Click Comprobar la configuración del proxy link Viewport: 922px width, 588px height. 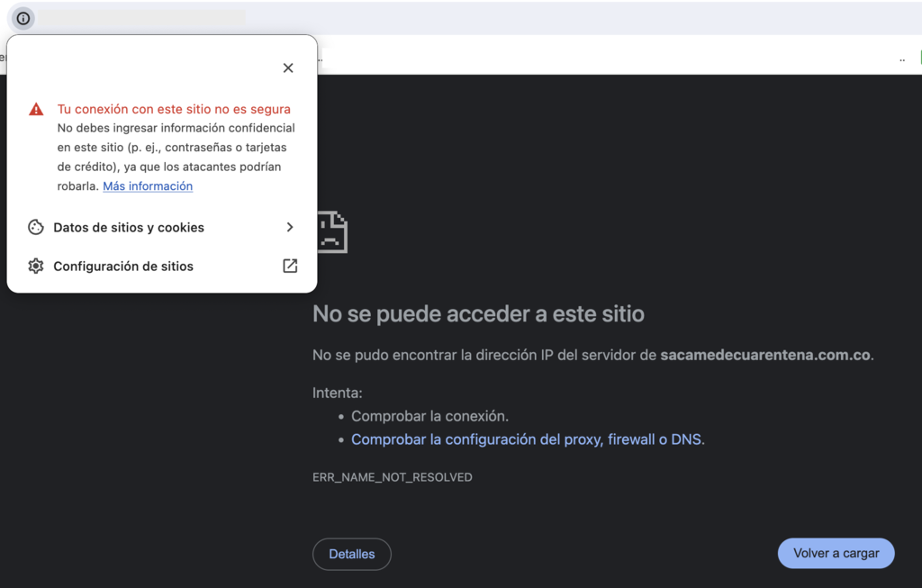527,439
